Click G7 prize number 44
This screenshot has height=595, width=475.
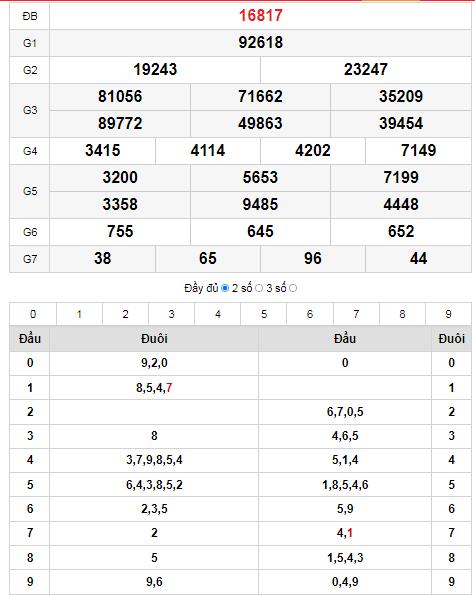(418, 258)
